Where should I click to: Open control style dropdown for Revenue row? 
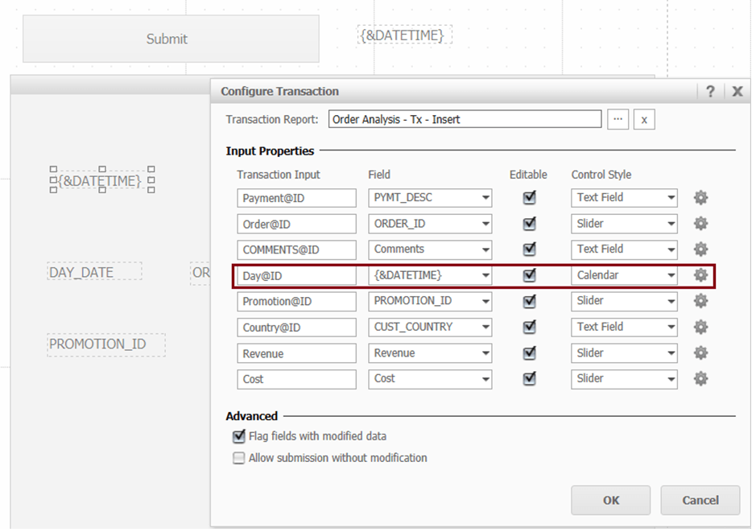pyautogui.click(x=625, y=353)
